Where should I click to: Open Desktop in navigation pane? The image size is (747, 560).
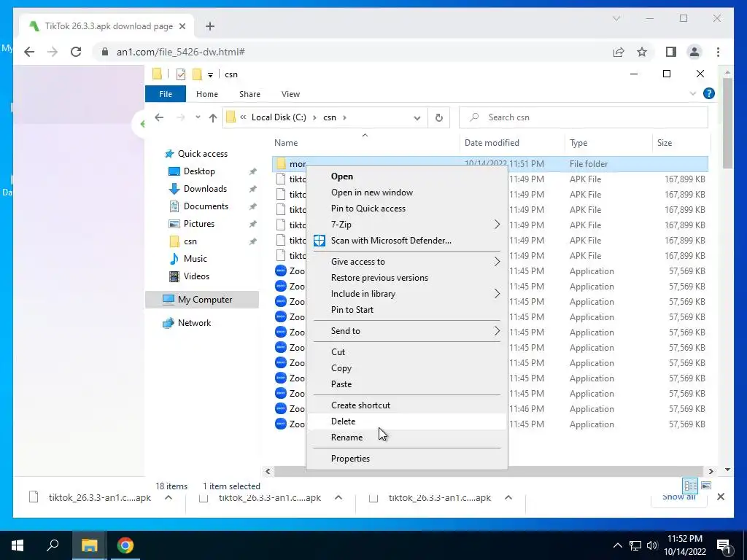click(199, 171)
